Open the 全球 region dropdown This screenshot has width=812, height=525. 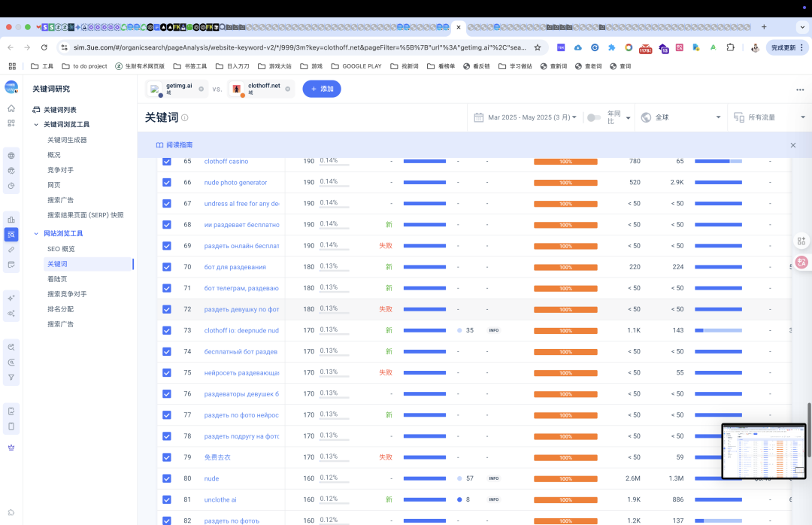pyautogui.click(x=680, y=117)
